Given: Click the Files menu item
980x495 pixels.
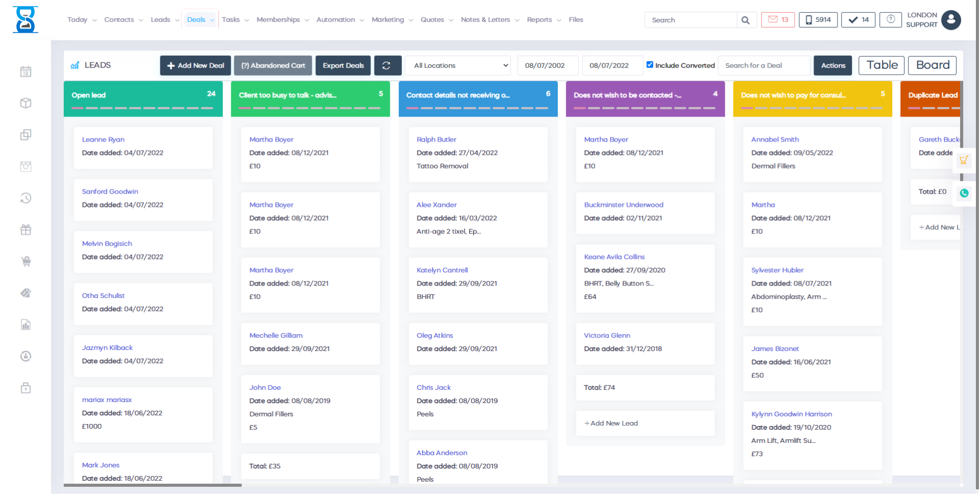Looking at the screenshot, I should point(576,20).
